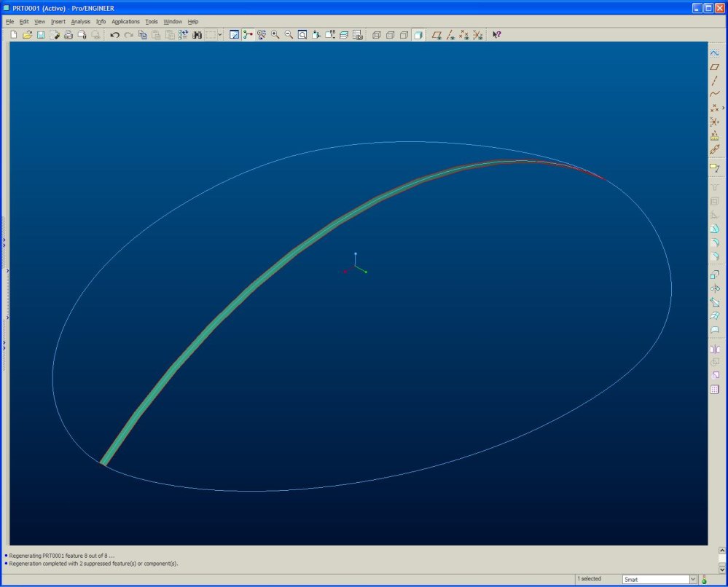Select the chain link Reference tool
Image resolution: width=728 pixels, height=587 pixels.
pyautogui.click(x=715, y=149)
